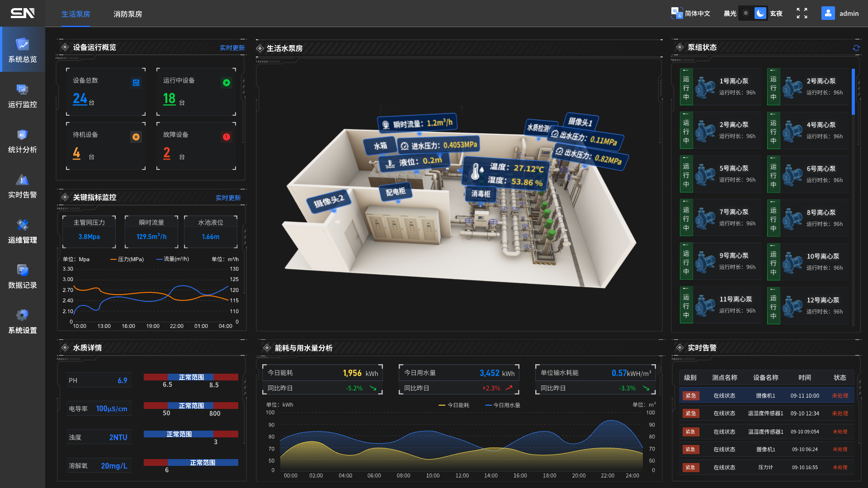Select 生活泵房 tab
Screen dimensions: 868x488
point(75,14)
